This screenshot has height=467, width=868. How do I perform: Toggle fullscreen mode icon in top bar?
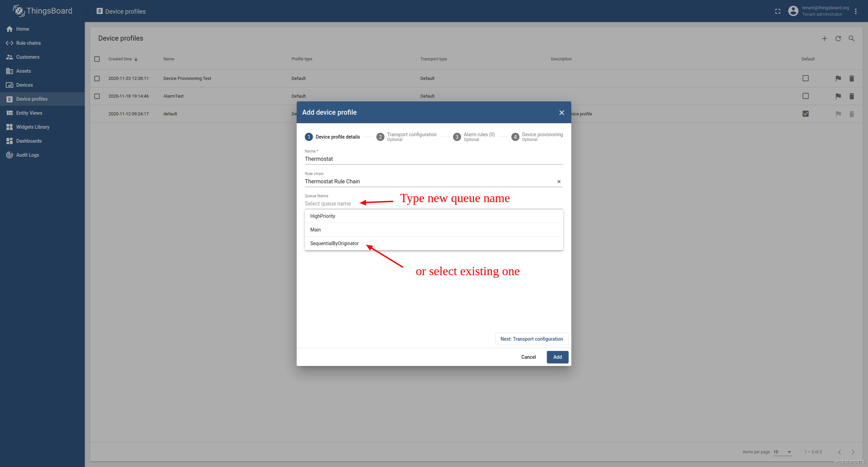pyautogui.click(x=778, y=11)
